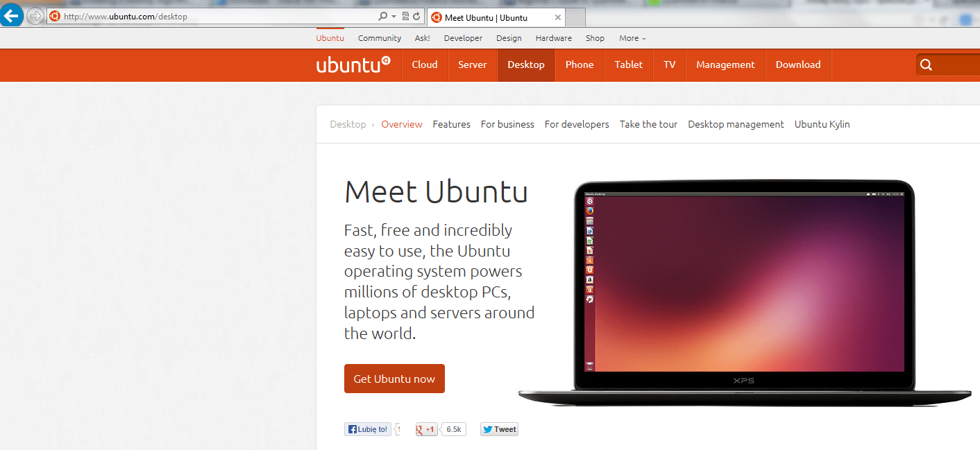980x450 pixels.
Task: Click the search magnifier in address bar
Action: (382, 16)
